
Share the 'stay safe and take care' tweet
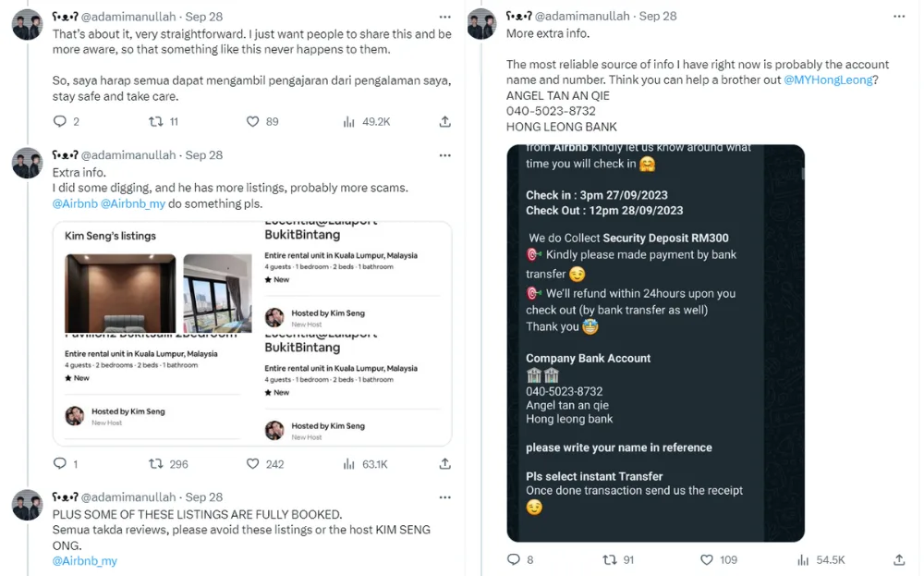tap(444, 121)
